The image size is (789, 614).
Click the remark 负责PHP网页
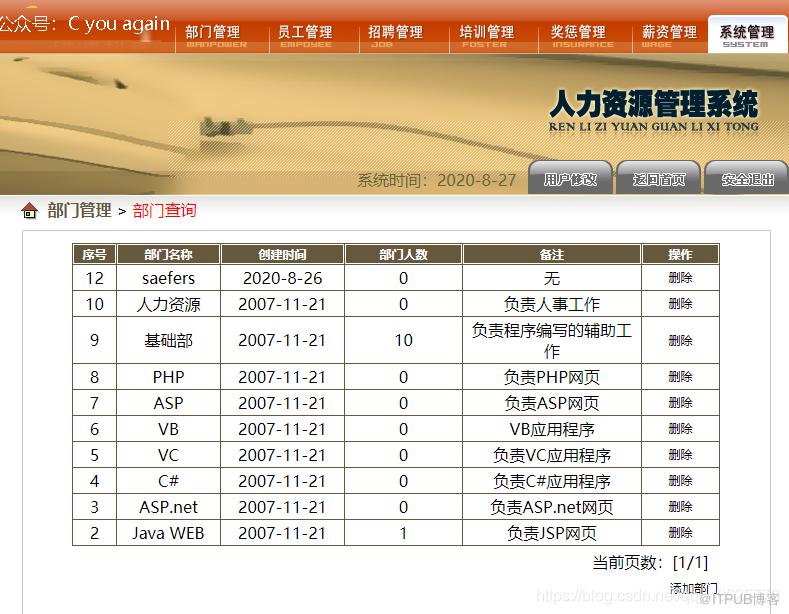pos(552,377)
